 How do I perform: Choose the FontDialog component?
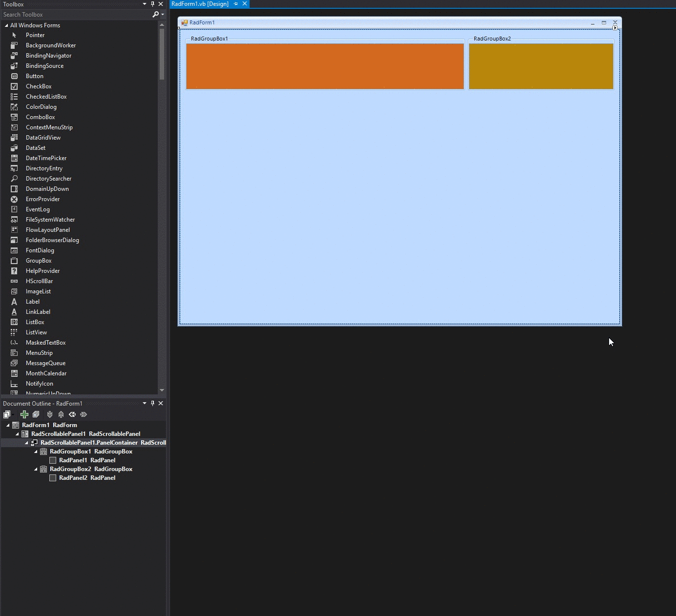coord(40,250)
